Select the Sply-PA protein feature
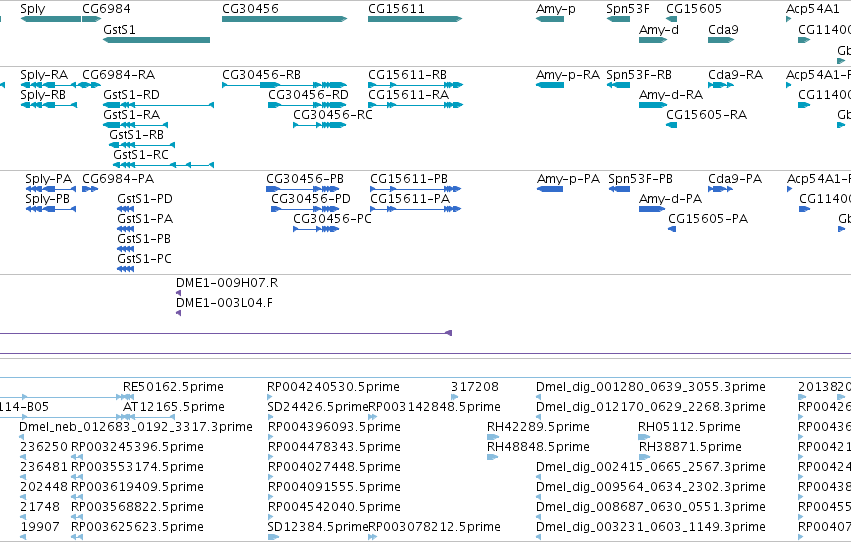The width and height of the screenshot is (851, 542). [x=50, y=189]
